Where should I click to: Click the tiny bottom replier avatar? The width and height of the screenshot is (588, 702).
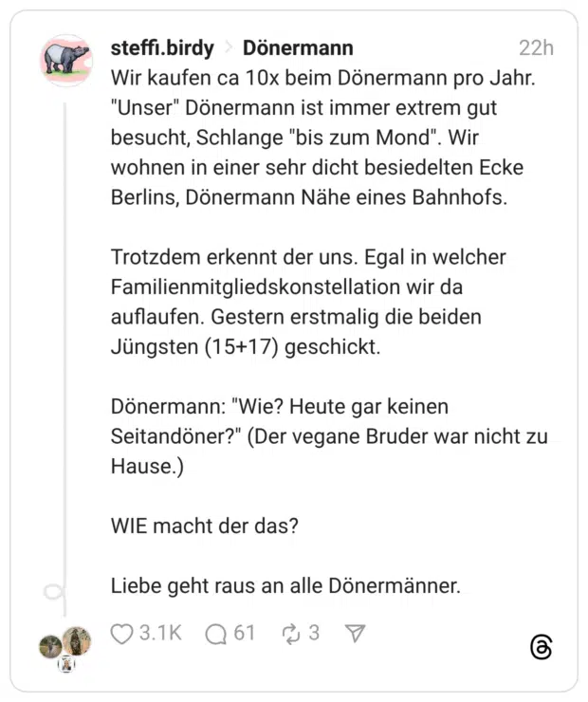(x=65, y=666)
